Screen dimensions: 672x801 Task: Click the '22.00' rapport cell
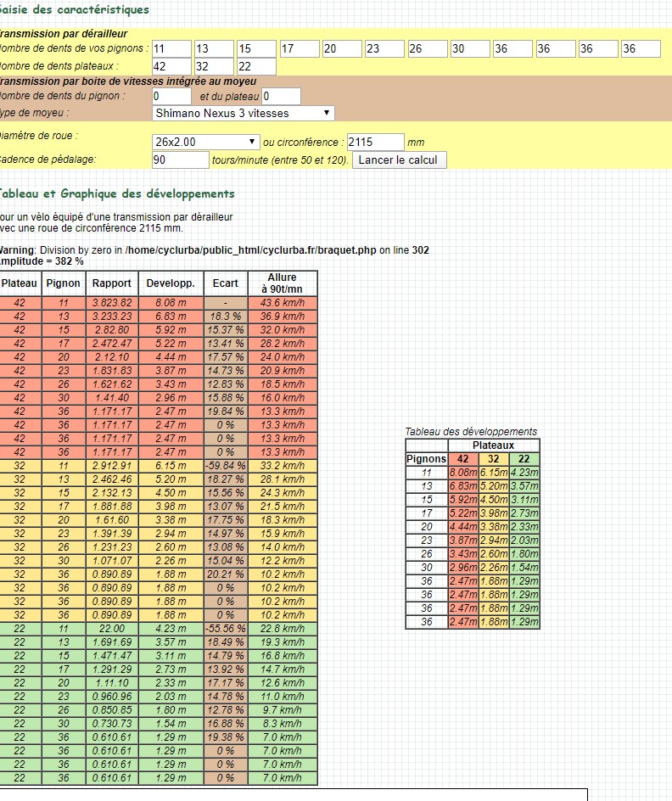(112, 629)
